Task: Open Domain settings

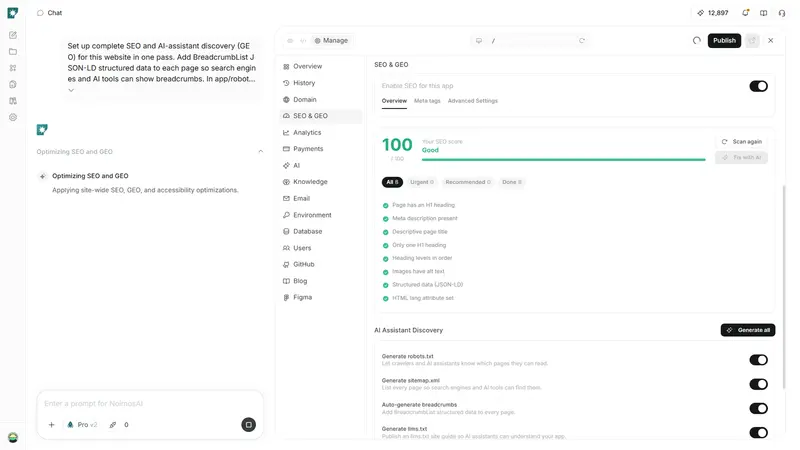Action: [320, 99]
